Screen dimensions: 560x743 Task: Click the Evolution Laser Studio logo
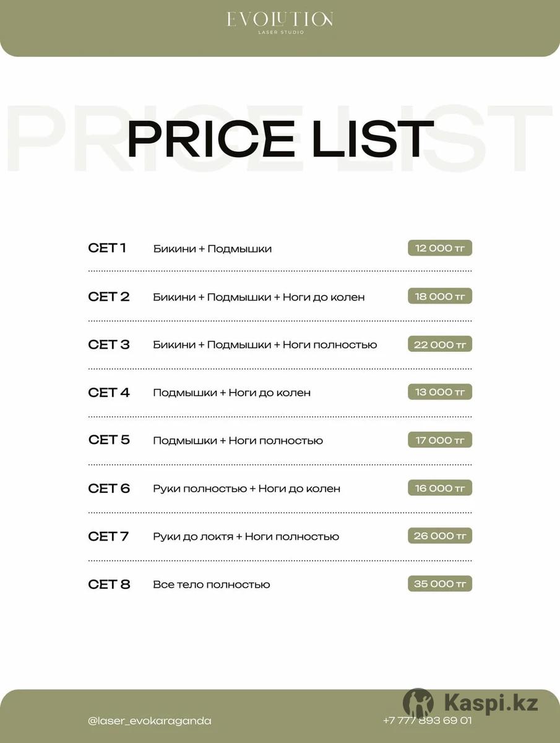click(x=280, y=21)
